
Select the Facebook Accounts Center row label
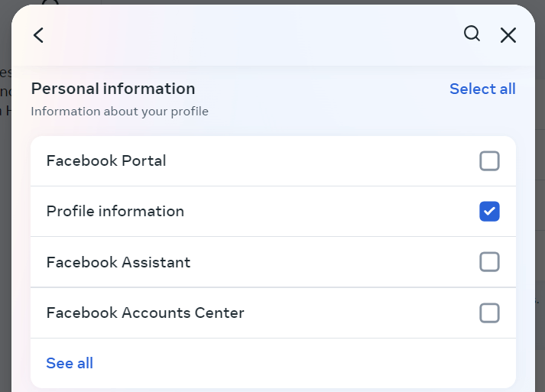(145, 313)
